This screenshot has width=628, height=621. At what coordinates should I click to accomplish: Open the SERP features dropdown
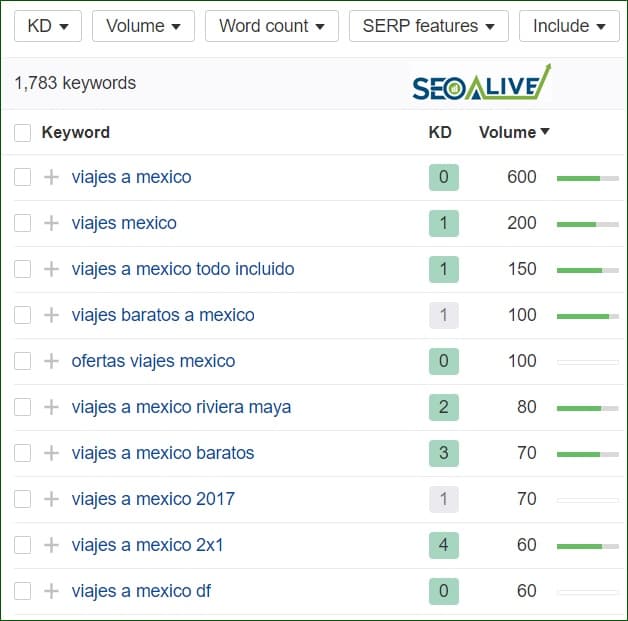pyautogui.click(x=429, y=26)
